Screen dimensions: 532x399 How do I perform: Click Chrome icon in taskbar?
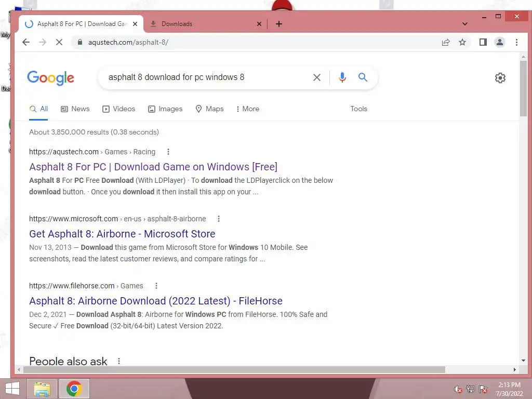74,389
